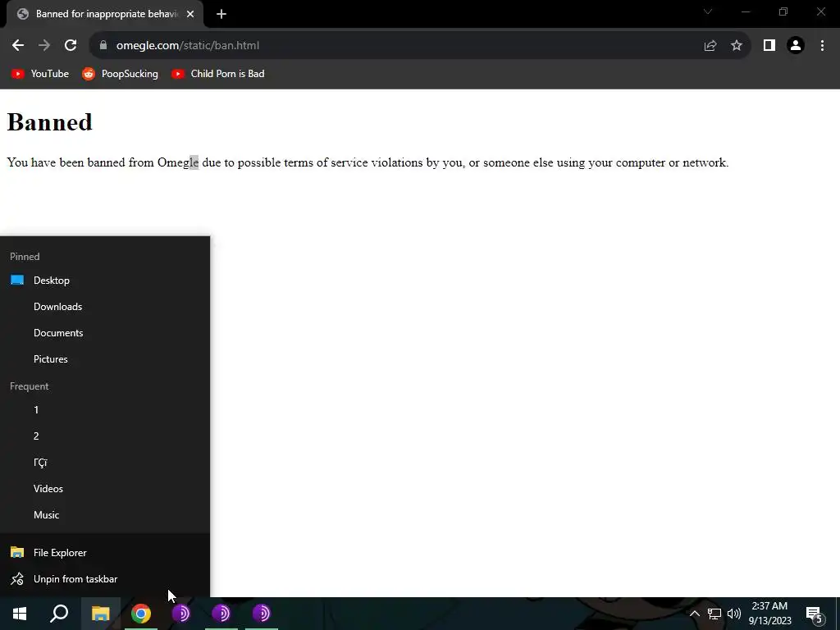The width and height of the screenshot is (840, 630).
Task: Click the third Tor Browser taskbar icon
Action: pos(262,614)
